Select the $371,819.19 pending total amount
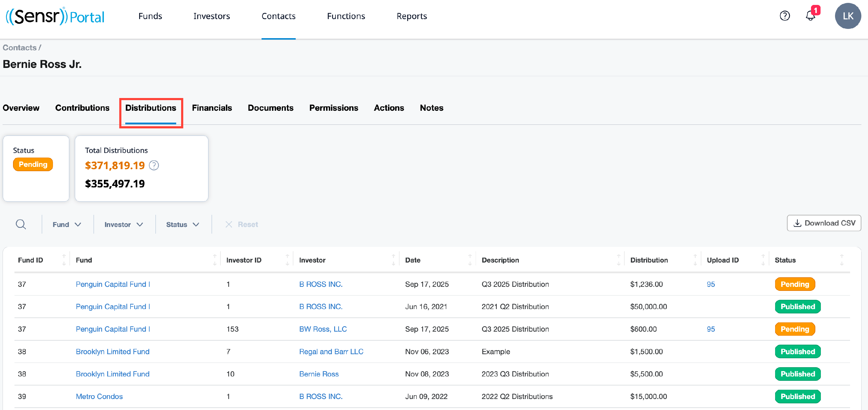This screenshot has width=868, height=410. tap(115, 166)
